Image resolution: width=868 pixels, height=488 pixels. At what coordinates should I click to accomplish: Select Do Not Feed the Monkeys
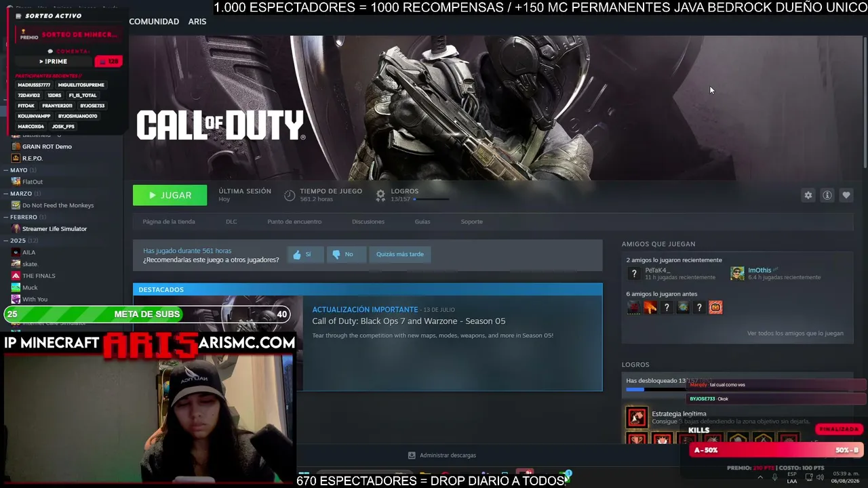[58, 205]
